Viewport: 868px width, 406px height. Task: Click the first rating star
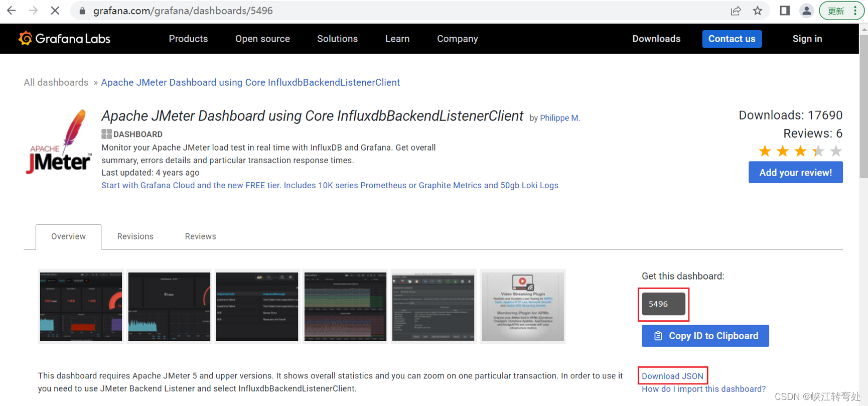click(x=765, y=151)
